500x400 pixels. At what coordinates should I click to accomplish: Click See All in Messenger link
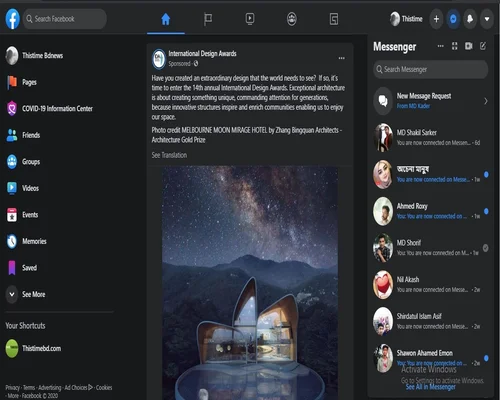pos(430,387)
